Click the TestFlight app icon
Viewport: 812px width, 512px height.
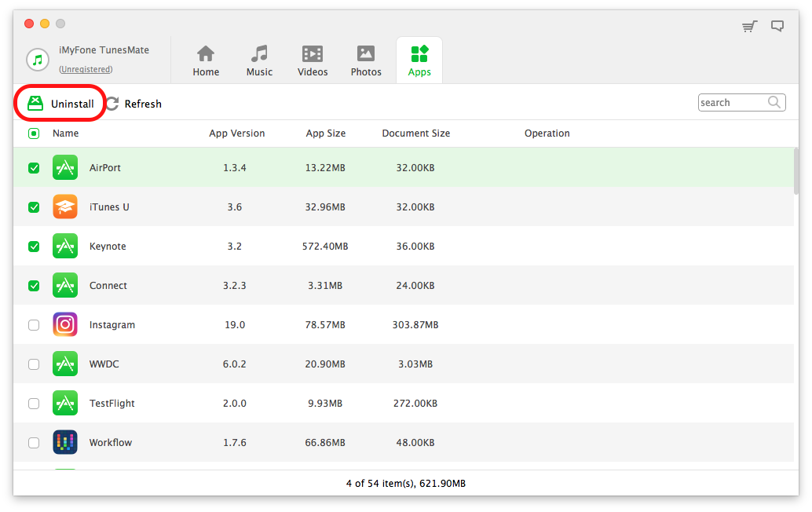click(65, 404)
